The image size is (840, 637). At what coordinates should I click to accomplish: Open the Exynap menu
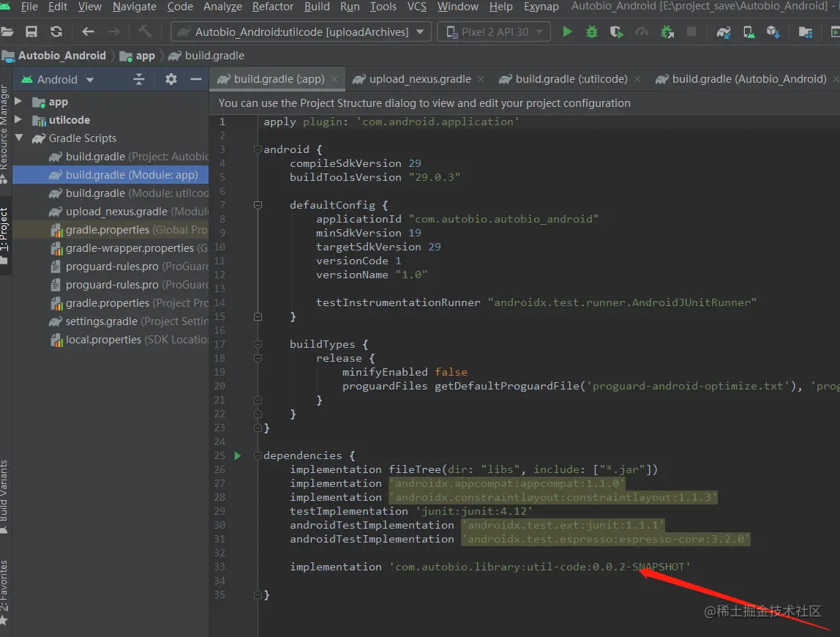tap(541, 7)
